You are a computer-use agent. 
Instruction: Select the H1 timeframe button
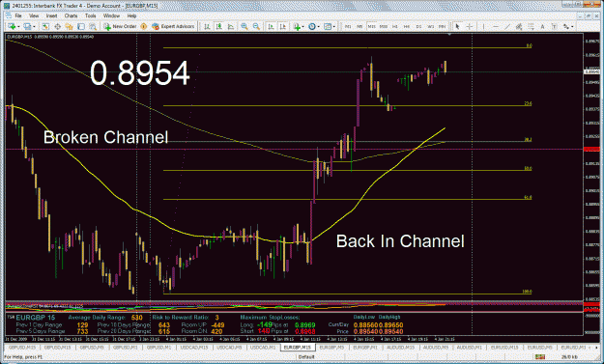click(x=395, y=26)
